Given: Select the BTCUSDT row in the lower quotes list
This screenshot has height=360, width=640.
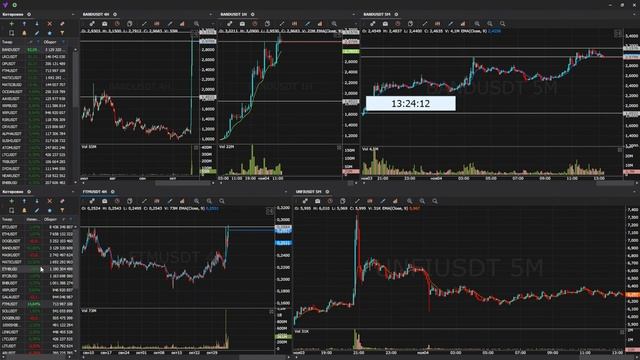Looking at the screenshot, I should [37, 227].
